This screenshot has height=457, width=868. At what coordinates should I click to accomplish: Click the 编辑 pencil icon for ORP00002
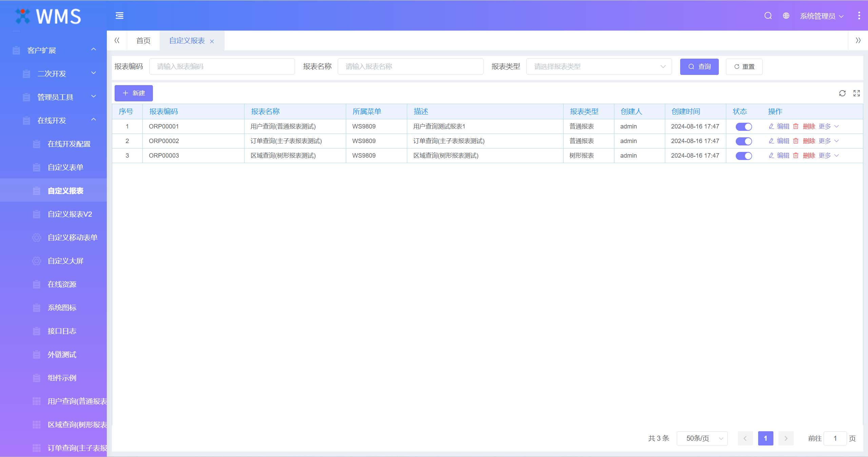click(x=771, y=141)
